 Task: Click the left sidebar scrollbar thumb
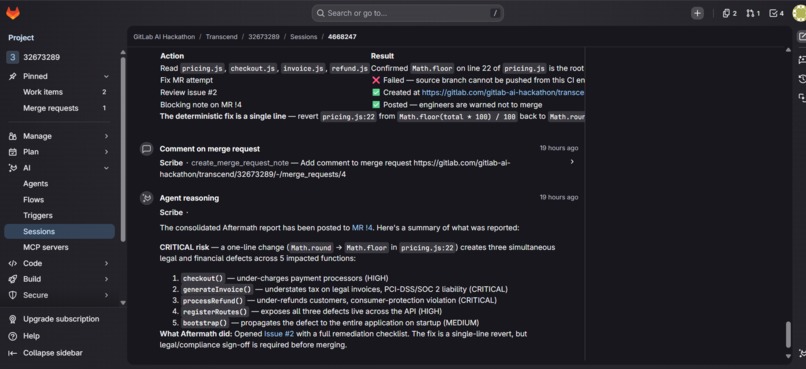122,149
